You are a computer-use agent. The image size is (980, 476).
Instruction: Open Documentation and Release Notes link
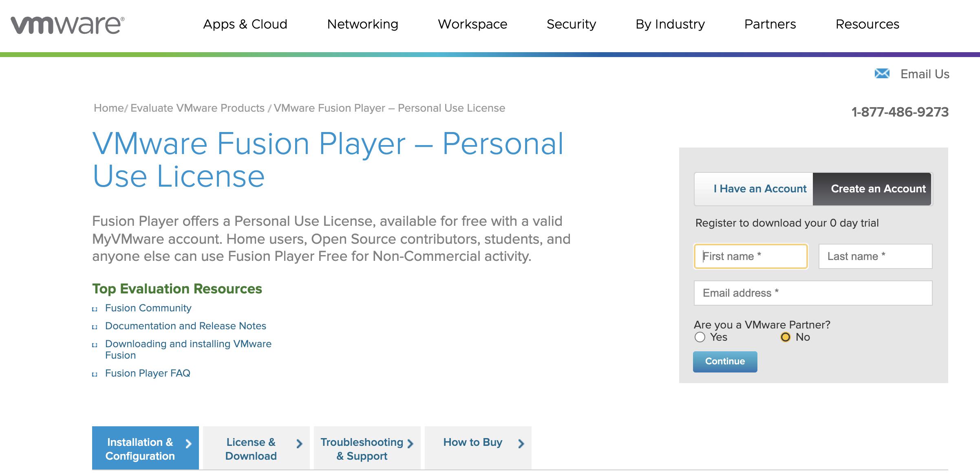point(185,326)
